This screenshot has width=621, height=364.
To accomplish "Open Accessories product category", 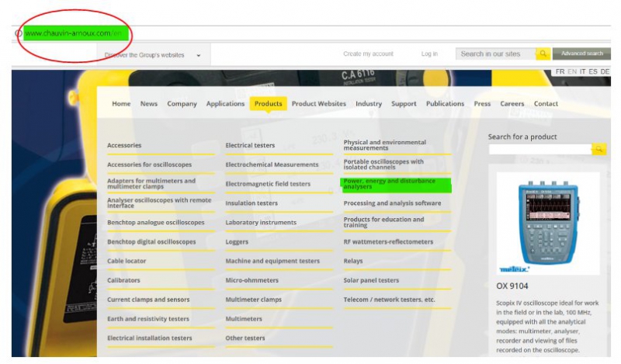I will (x=124, y=145).
